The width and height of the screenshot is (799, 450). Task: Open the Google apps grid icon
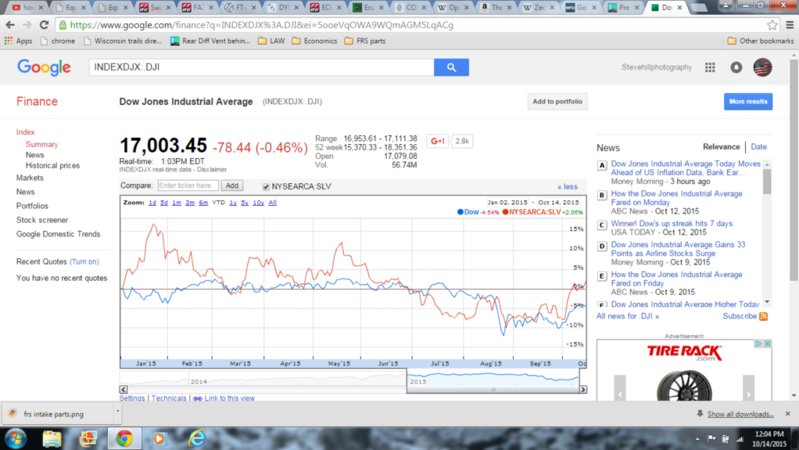710,67
